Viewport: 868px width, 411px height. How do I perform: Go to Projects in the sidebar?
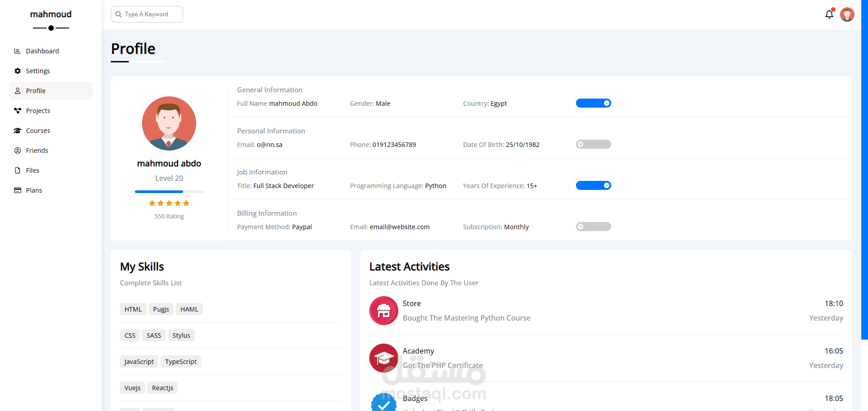51,111
